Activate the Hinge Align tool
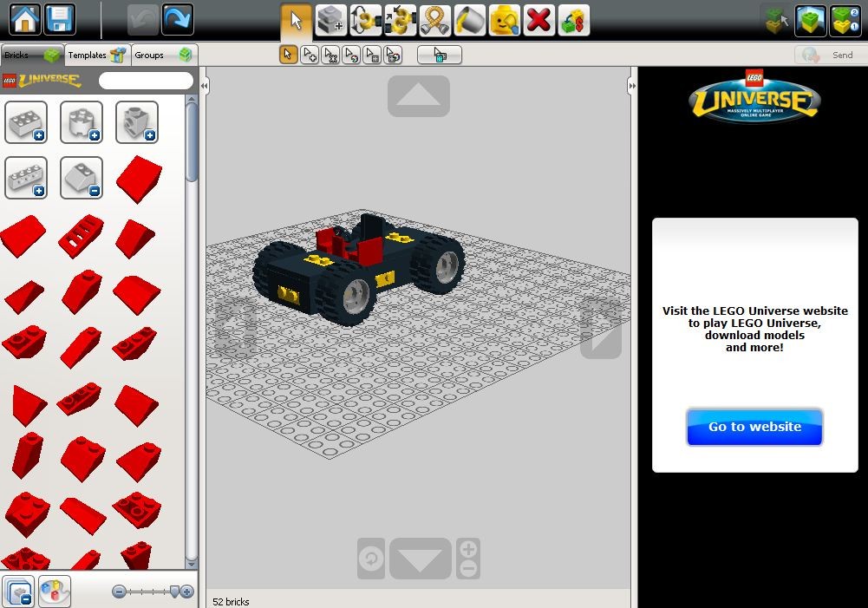 [400, 19]
